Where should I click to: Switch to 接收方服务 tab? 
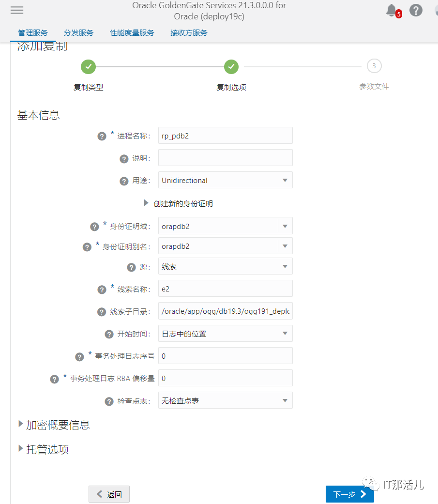coord(189,33)
